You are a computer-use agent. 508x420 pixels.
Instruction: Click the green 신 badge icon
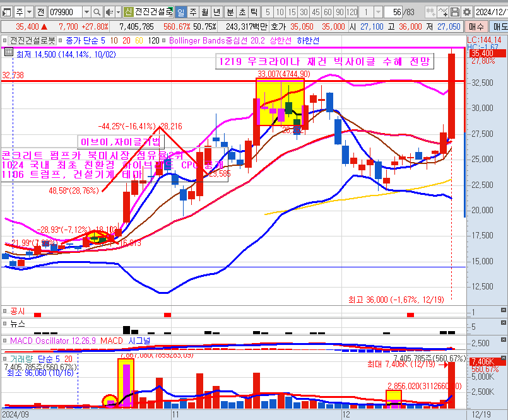(128, 12)
